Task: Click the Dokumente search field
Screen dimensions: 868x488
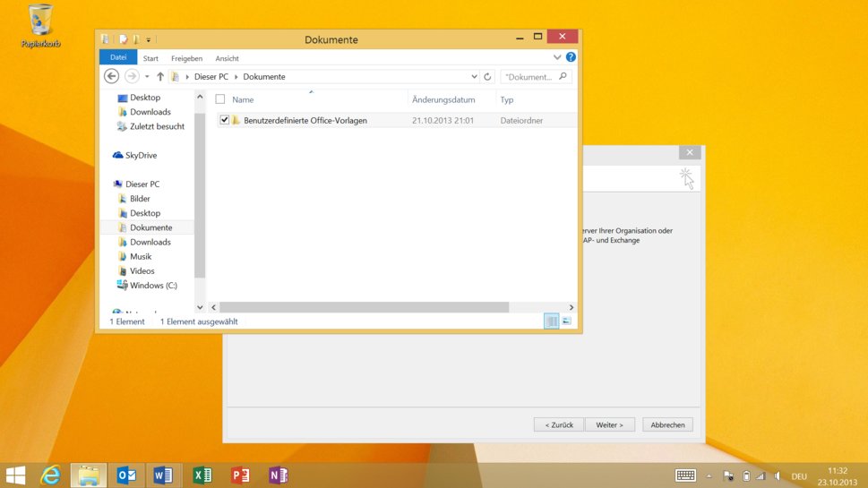Action: click(x=530, y=77)
